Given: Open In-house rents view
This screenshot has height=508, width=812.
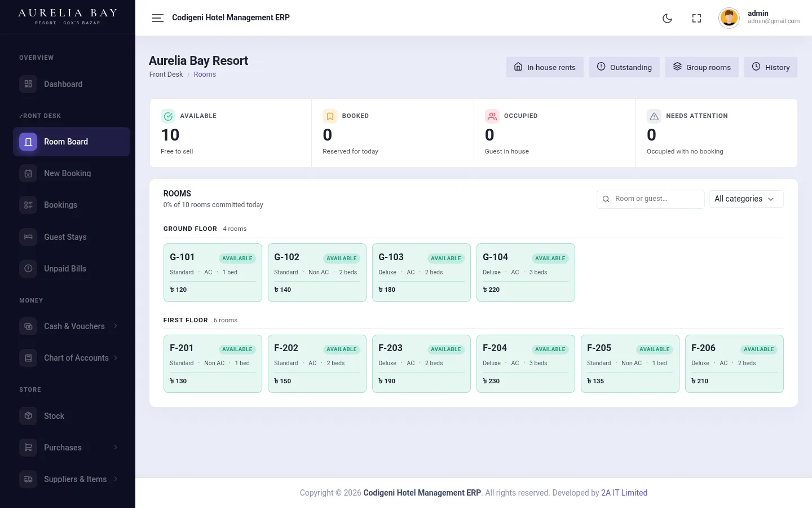Looking at the screenshot, I should pyautogui.click(x=545, y=67).
